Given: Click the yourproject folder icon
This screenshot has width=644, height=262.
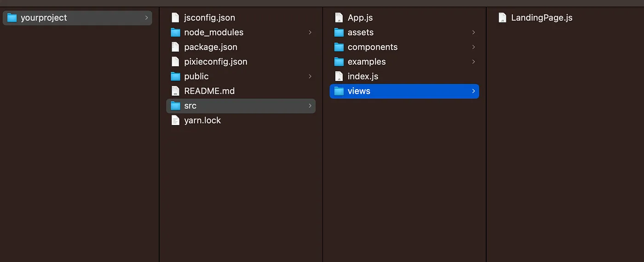Looking at the screenshot, I should pyautogui.click(x=12, y=18).
